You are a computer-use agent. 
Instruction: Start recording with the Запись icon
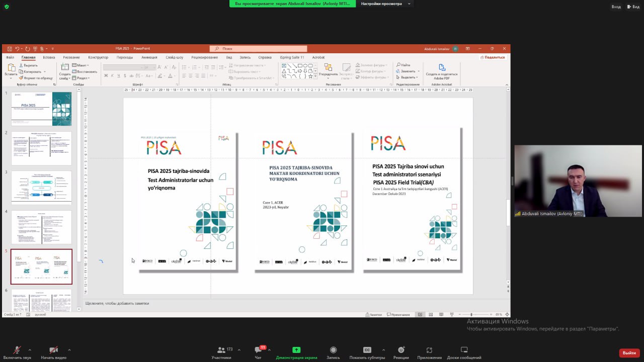[x=333, y=350]
